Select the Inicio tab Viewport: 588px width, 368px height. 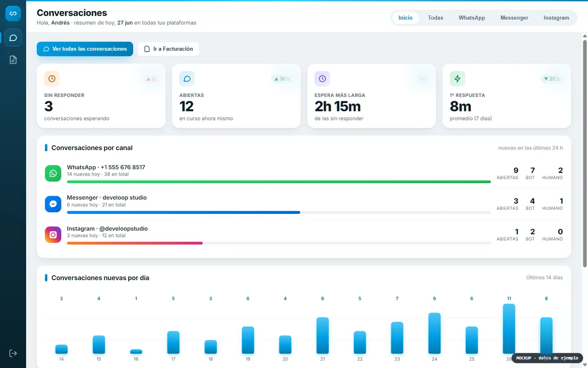[406, 18]
